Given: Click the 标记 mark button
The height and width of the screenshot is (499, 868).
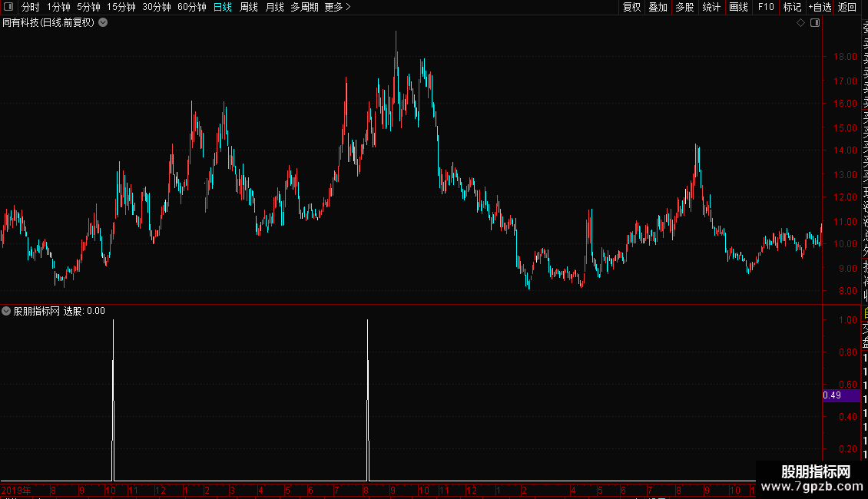Looking at the screenshot, I should (x=792, y=7).
